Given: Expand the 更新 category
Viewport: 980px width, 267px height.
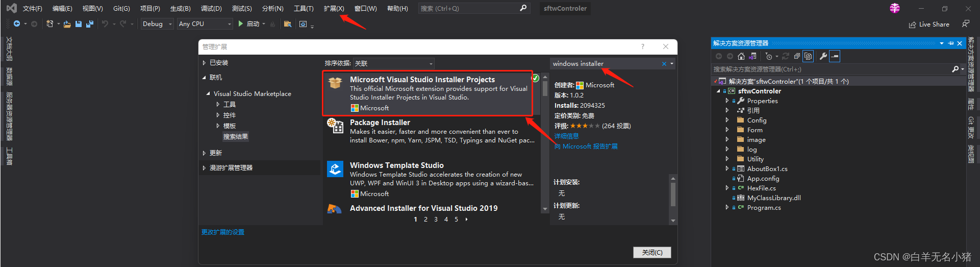Looking at the screenshot, I should (x=204, y=153).
